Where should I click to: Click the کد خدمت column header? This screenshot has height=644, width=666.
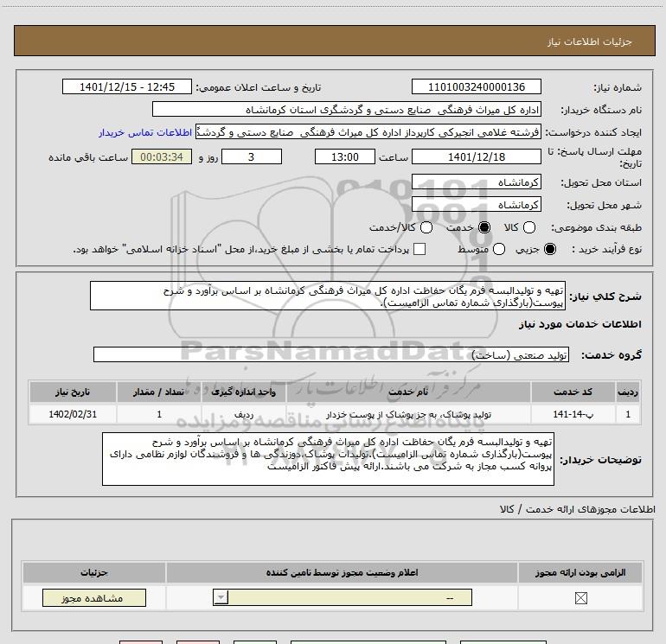tap(573, 392)
